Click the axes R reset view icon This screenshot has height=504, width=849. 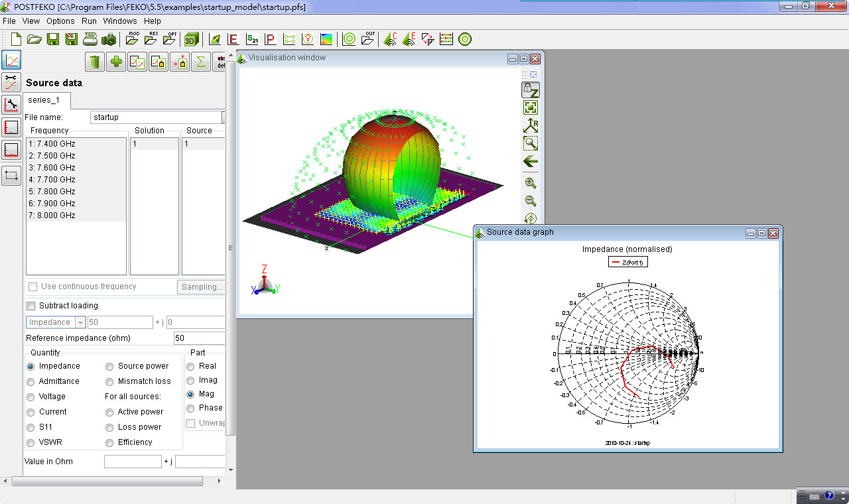tap(531, 125)
